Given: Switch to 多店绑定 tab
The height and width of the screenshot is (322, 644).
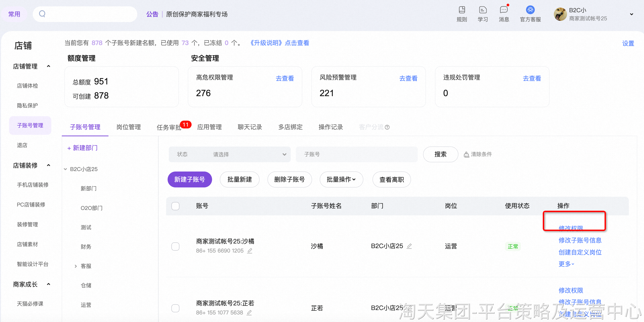Looking at the screenshot, I should (x=290, y=127).
